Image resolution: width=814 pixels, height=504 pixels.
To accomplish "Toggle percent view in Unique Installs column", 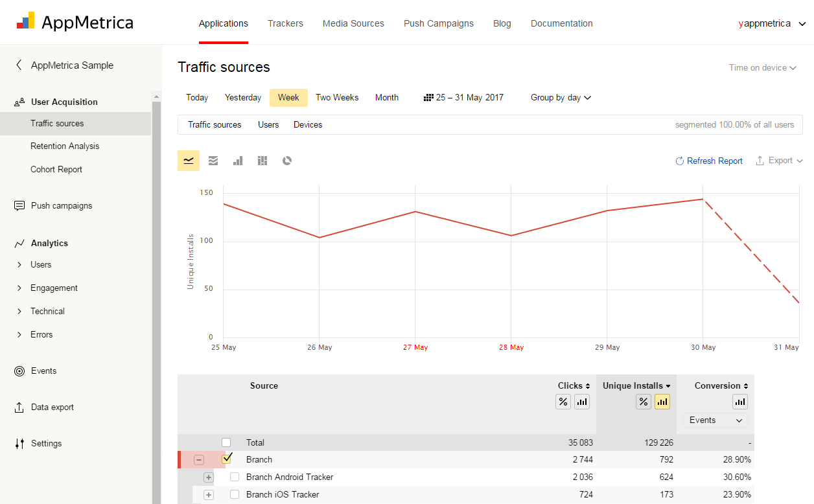I will coord(644,402).
